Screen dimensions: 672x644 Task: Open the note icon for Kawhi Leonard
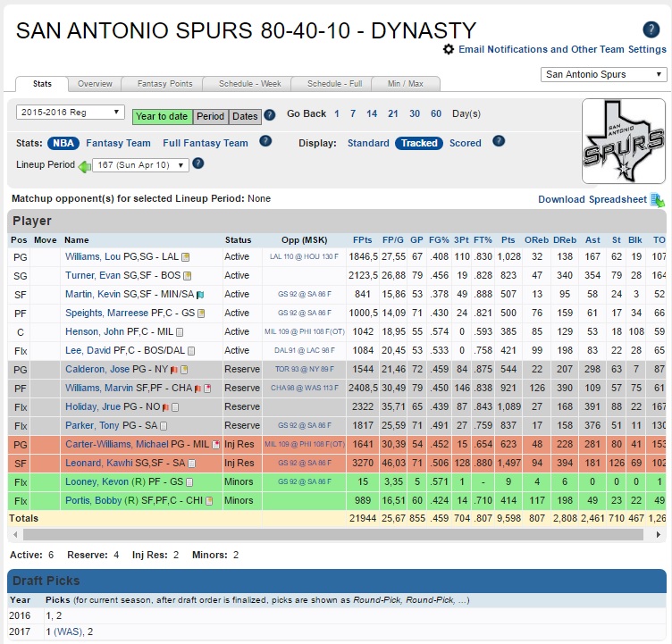[192, 464]
